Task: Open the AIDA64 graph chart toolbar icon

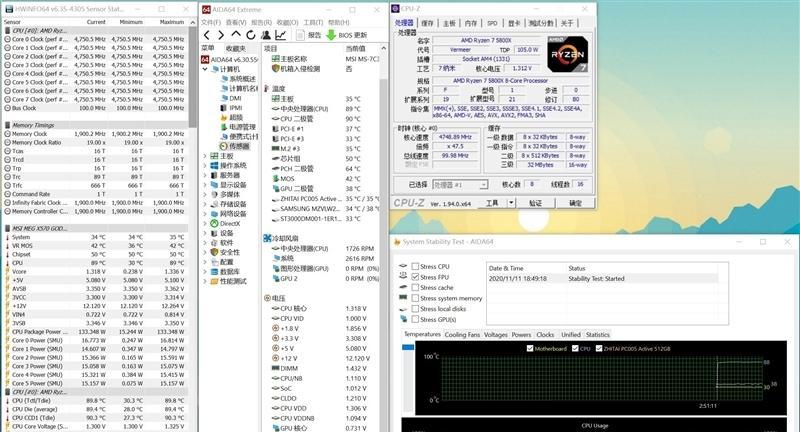Action: tap(281, 35)
